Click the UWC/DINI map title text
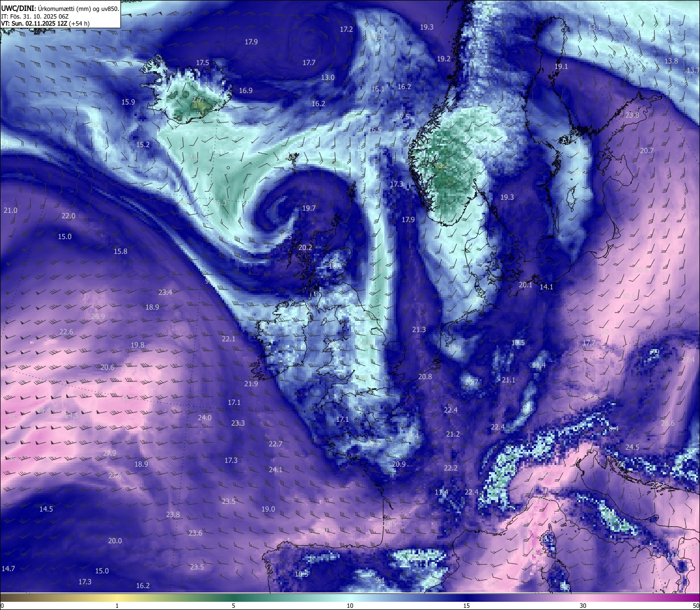The image size is (700, 610). click(60, 8)
